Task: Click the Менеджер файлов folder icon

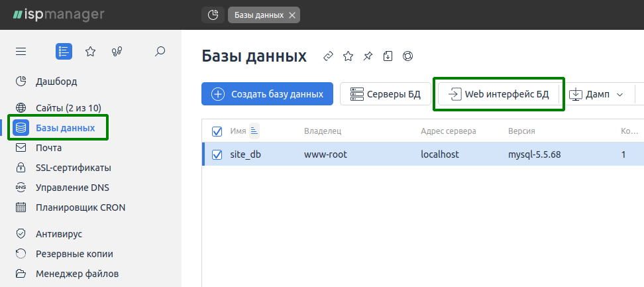Action: coord(21,274)
